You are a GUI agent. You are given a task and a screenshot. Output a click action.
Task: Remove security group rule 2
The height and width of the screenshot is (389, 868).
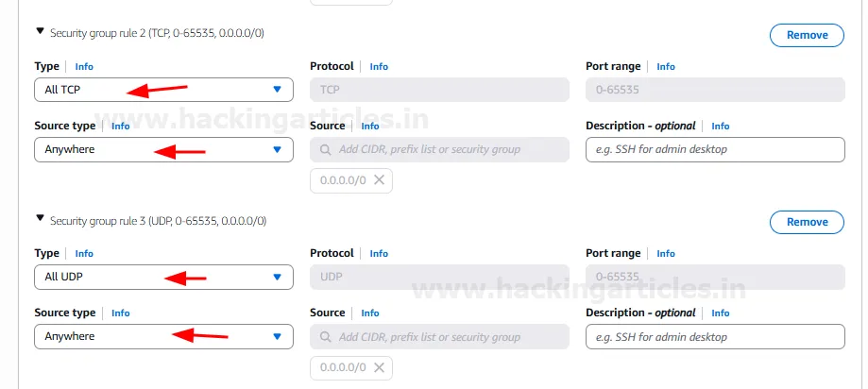click(x=807, y=36)
